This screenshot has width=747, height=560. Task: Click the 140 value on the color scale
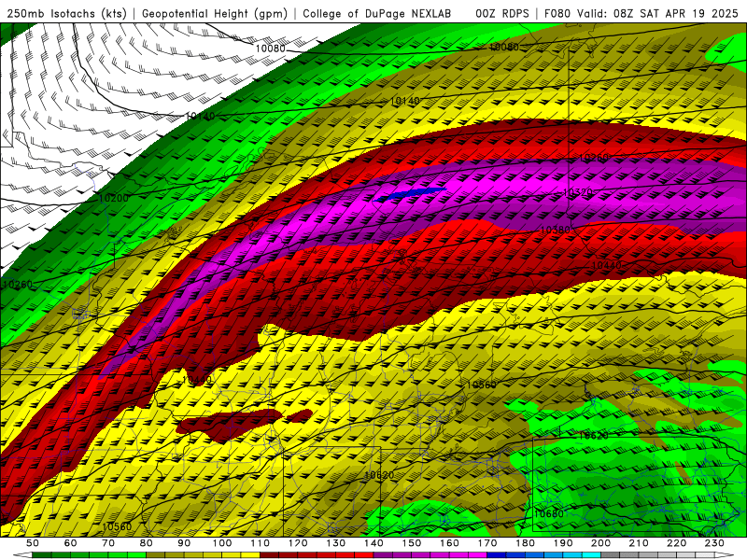click(373, 543)
